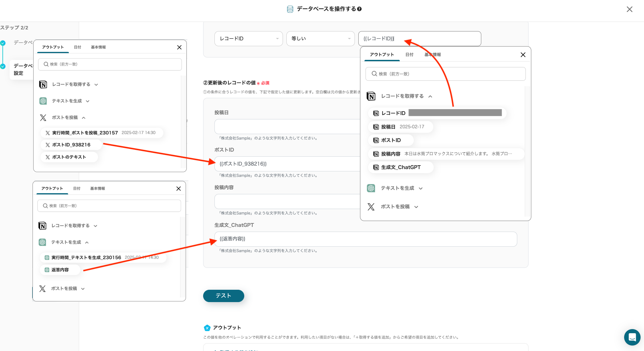Click the {{レコードID}} condition value field
The height and width of the screenshot is (351, 644).
coord(420,39)
